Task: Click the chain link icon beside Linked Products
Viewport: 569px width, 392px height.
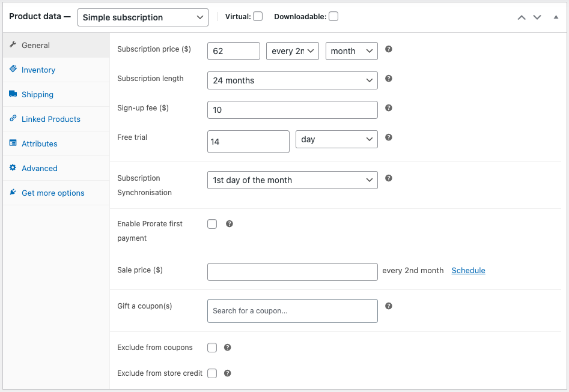Action: [x=13, y=118]
